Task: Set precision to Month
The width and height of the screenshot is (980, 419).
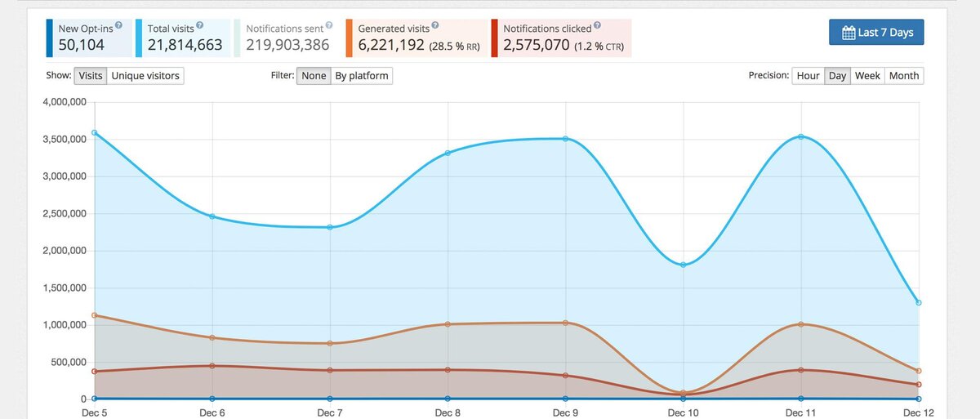Action: pos(904,75)
